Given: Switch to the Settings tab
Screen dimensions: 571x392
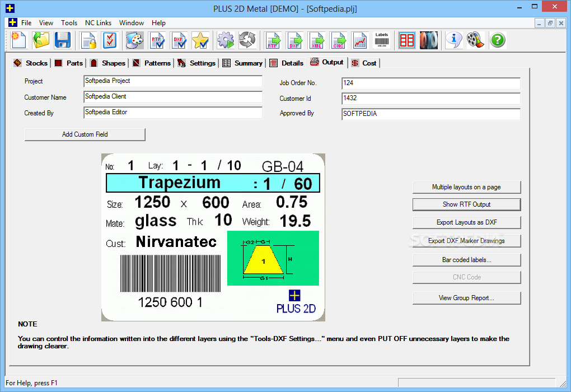Looking at the screenshot, I should point(196,63).
